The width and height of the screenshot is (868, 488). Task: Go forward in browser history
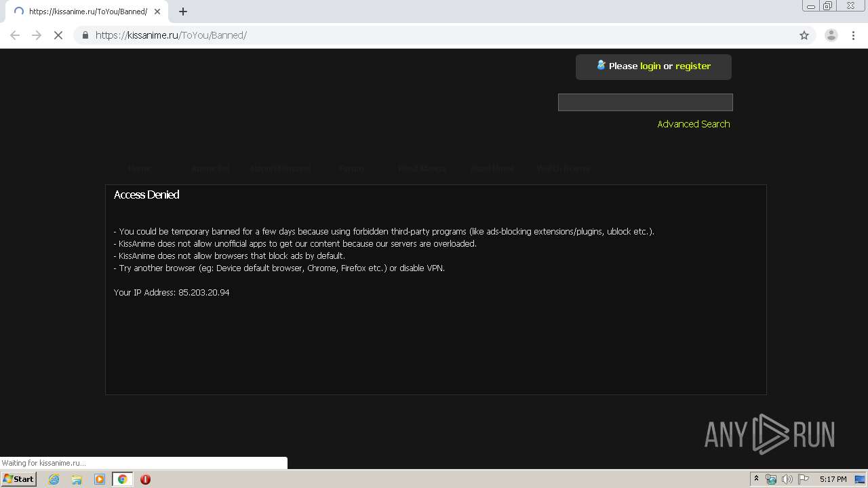(x=37, y=35)
